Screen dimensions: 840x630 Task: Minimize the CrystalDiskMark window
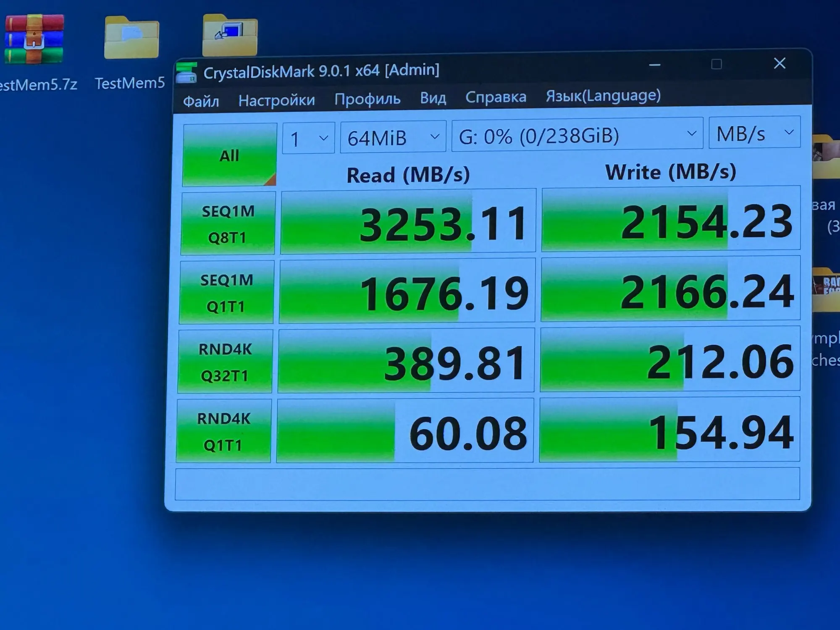click(x=654, y=66)
